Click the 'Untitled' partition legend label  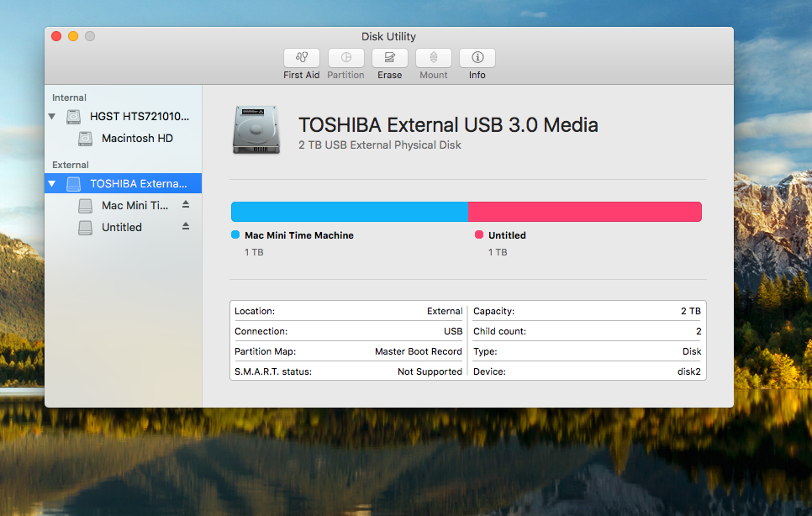[x=507, y=235]
